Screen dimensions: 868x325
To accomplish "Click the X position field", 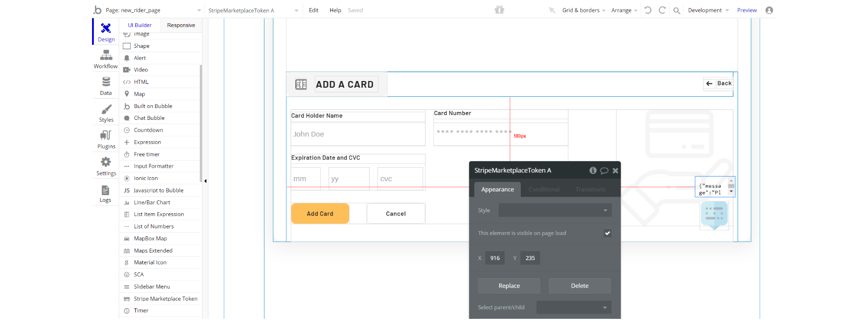I will point(495,258).
